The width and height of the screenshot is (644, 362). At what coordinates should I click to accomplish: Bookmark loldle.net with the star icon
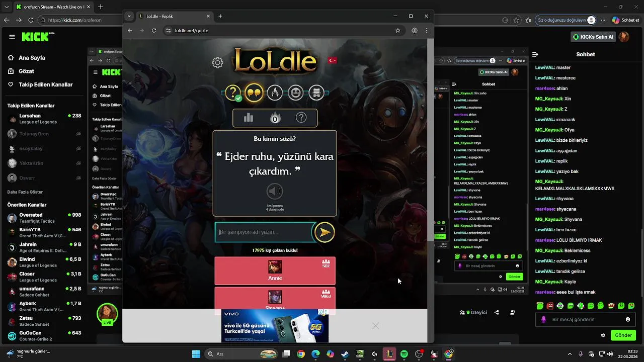[397, 31]
